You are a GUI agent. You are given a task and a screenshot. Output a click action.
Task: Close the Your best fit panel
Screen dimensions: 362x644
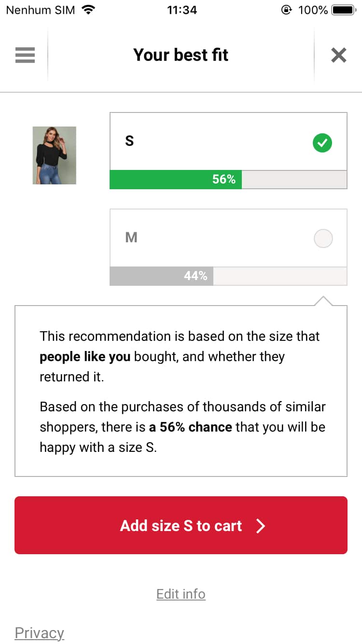[339, 55]
